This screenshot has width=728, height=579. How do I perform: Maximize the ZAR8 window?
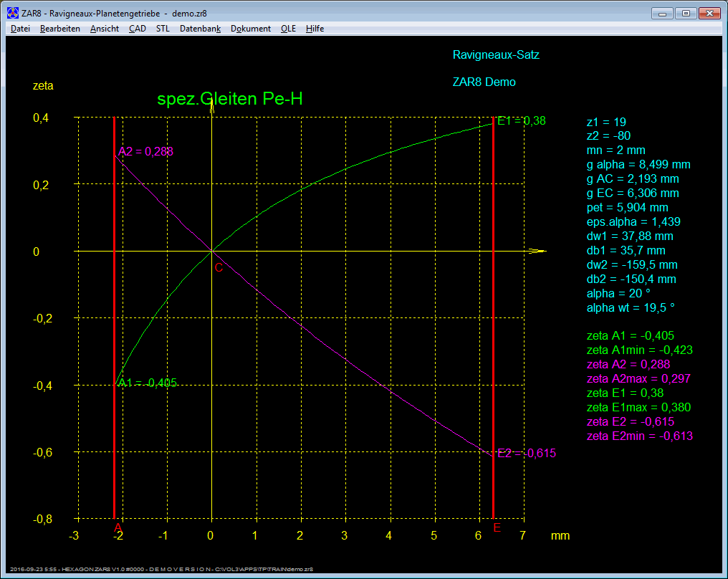(x=686, y=13)
